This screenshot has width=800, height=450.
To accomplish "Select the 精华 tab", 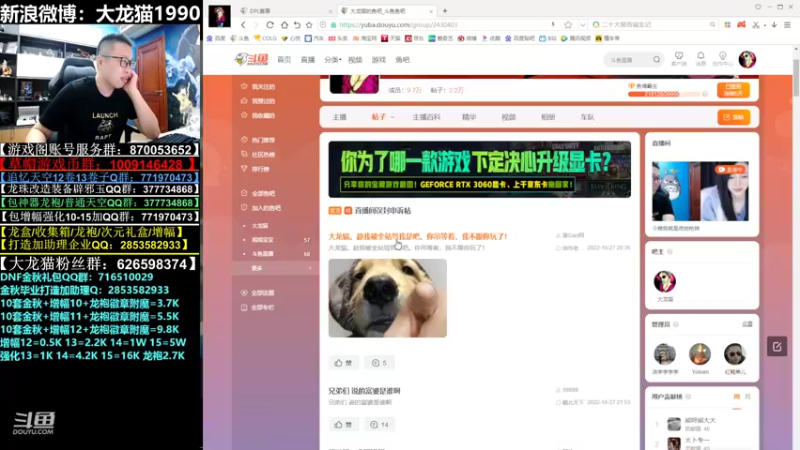I will 469,117.
